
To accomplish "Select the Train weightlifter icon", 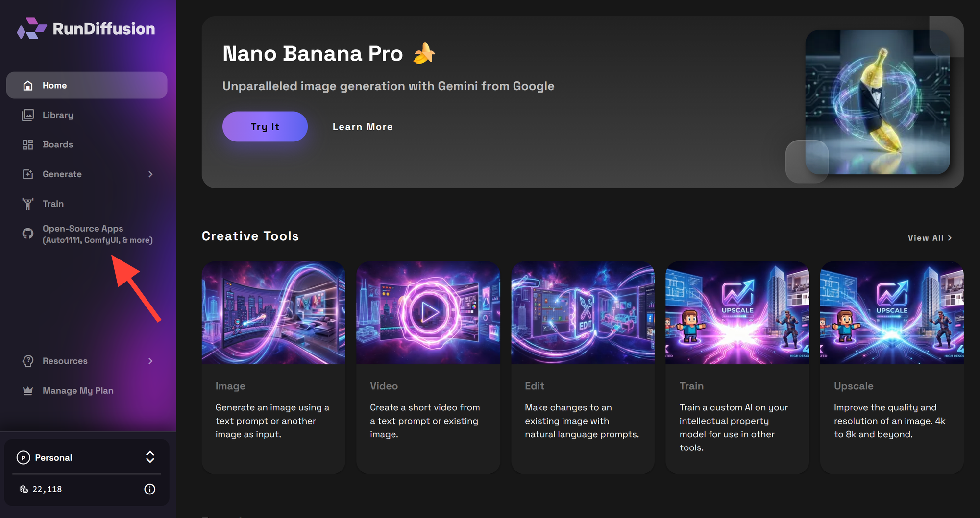I will tap(28, 204).
